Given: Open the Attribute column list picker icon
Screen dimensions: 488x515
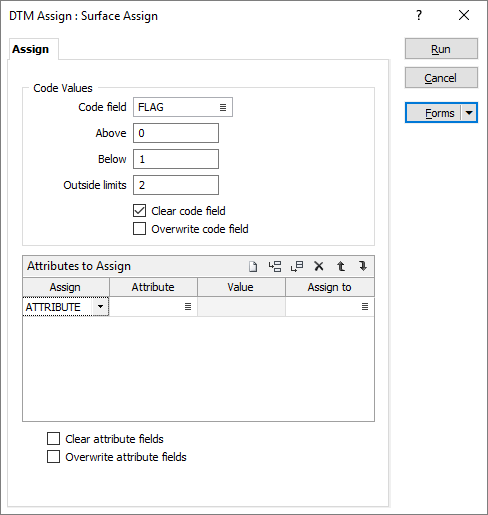Looking at the screenshot, I should [x=188, y=307].
